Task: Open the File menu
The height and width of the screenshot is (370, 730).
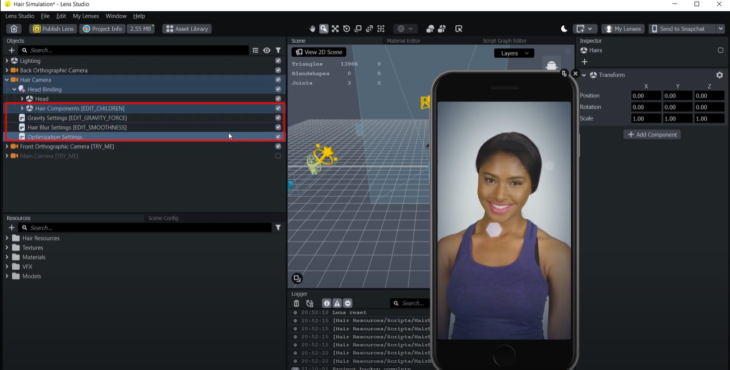Action: [x=45, y=16]
